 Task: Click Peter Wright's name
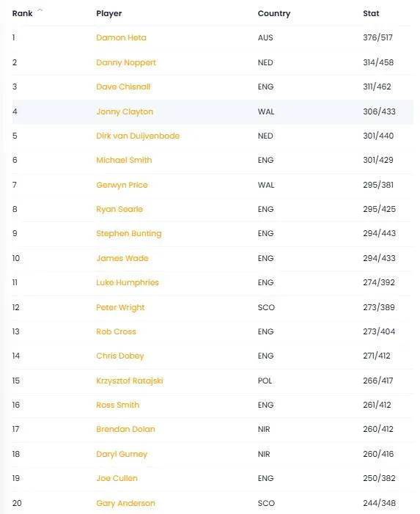(120, 308)
